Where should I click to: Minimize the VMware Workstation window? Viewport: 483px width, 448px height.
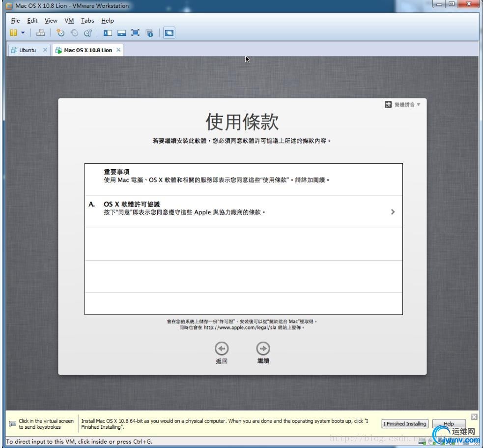[439, 4]
